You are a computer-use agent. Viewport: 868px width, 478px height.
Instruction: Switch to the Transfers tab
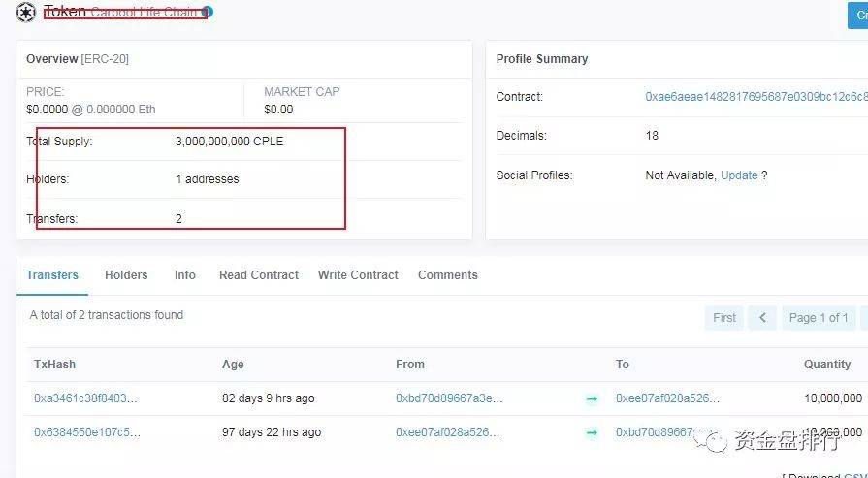click(x=52, y=275)
